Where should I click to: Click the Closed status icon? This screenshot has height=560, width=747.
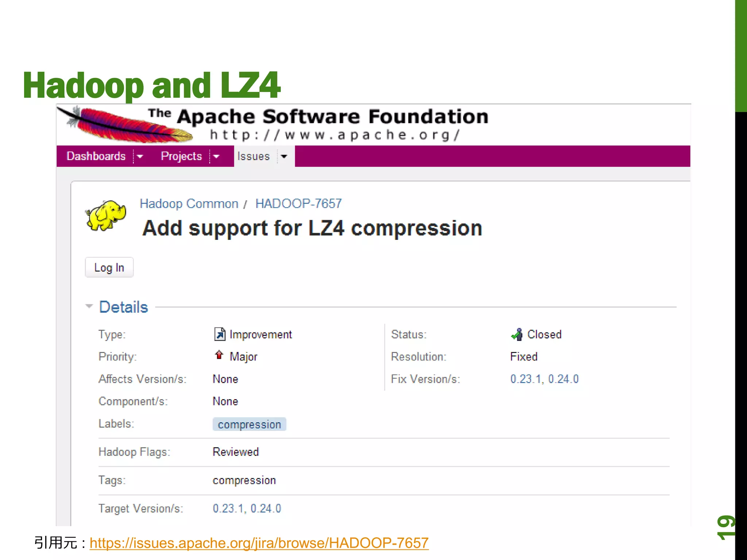coord(517,334)
